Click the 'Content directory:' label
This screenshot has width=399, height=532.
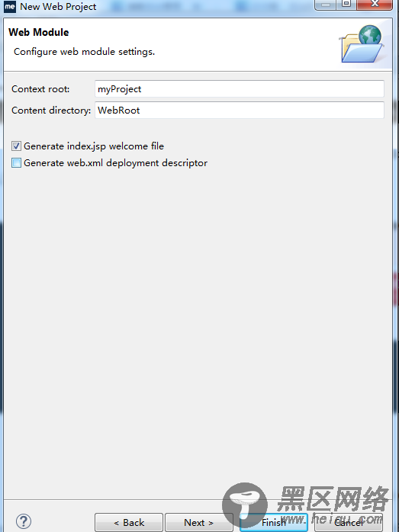(51, 111)
